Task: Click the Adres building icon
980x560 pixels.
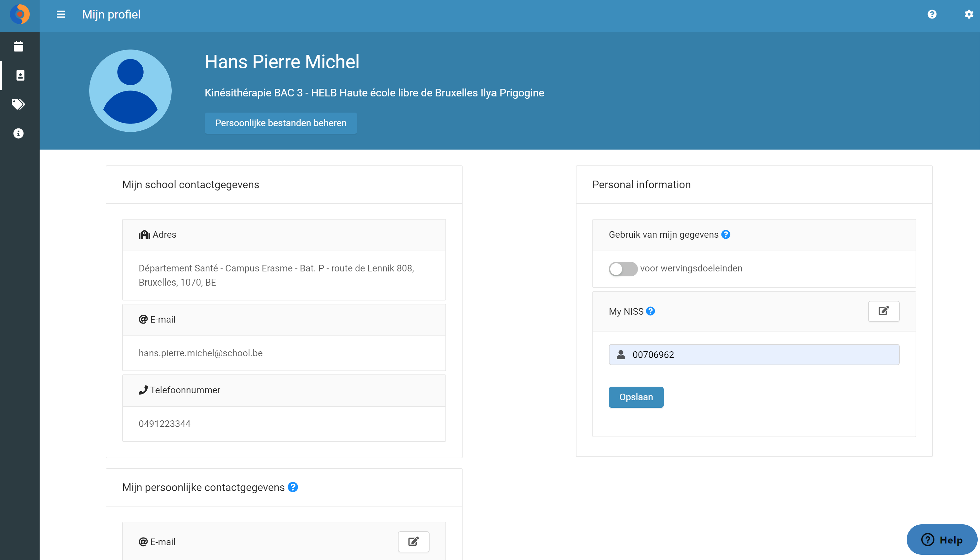Action: point(144,235)
